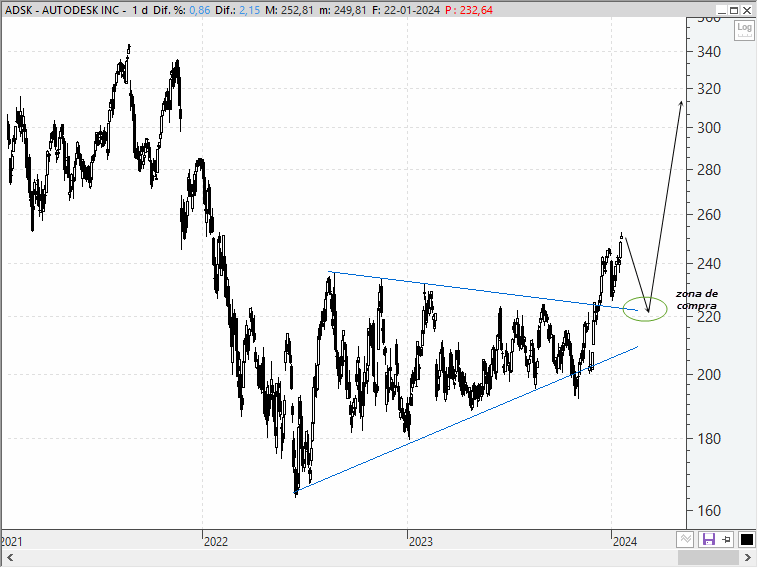Click the 300 price axis label

[709, 128]
